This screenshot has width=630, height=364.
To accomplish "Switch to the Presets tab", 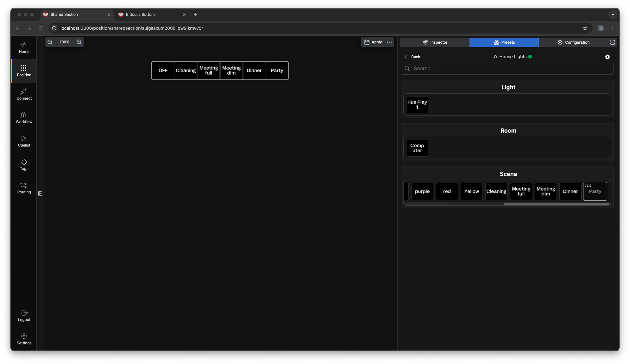I will [504, 42].
